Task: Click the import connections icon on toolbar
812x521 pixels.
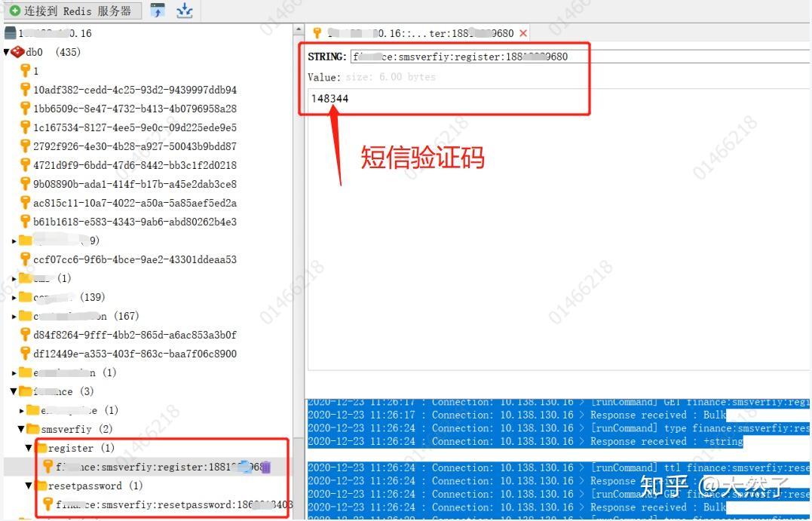Action: [x=158, y=11]
